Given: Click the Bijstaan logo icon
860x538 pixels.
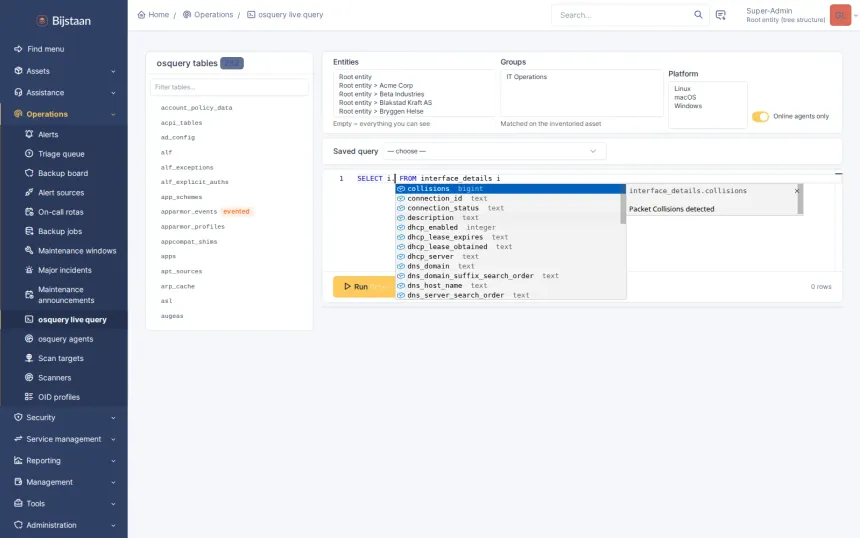Looking at the screenshot, I should 42,21.
